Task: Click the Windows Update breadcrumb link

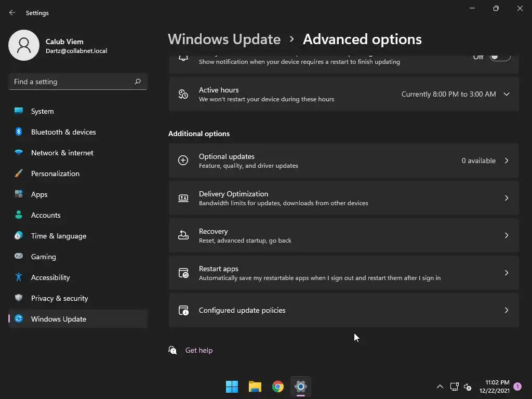Action: click(x=224, y=39)
